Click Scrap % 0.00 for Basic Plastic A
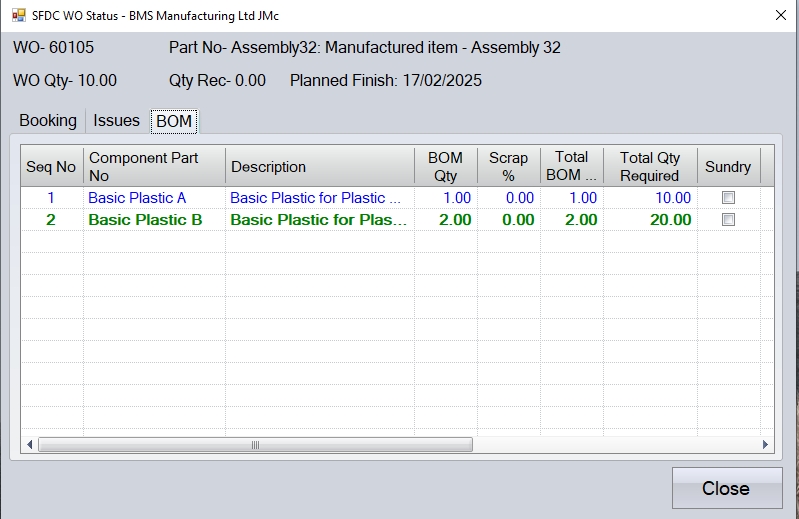The height and width of the screenshot is (519, 799). 509,198
